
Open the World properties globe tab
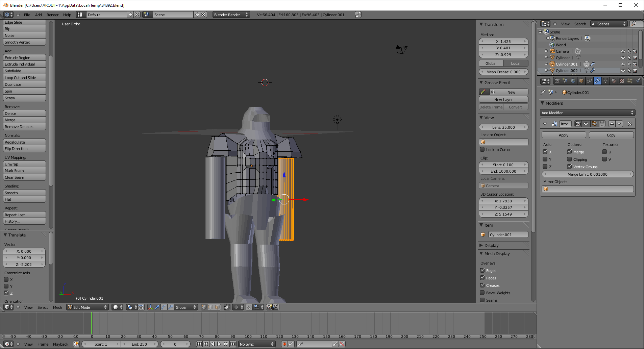[573, 81]
